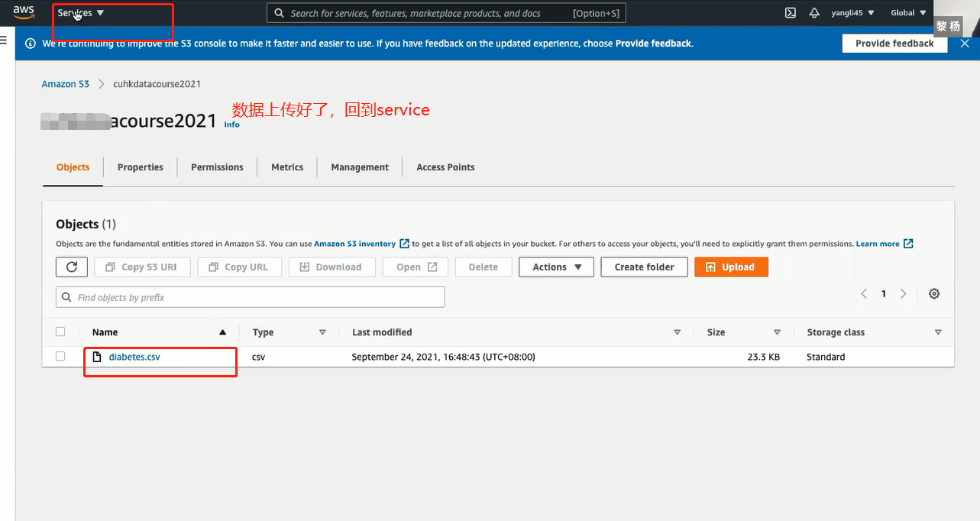
Task: Toggle Name column sort order
Action: pos(222,332)
